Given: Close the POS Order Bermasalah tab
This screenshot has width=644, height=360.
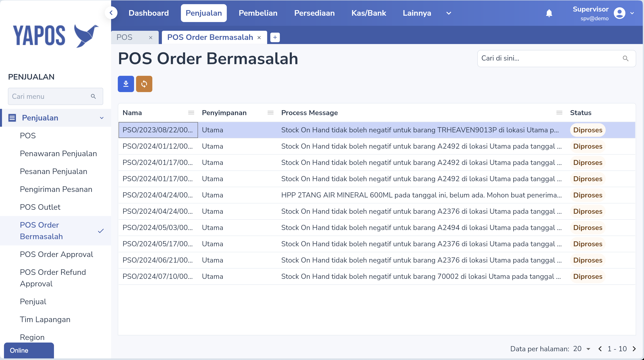Looking at the screenshot, I should (x=259, y=38).
